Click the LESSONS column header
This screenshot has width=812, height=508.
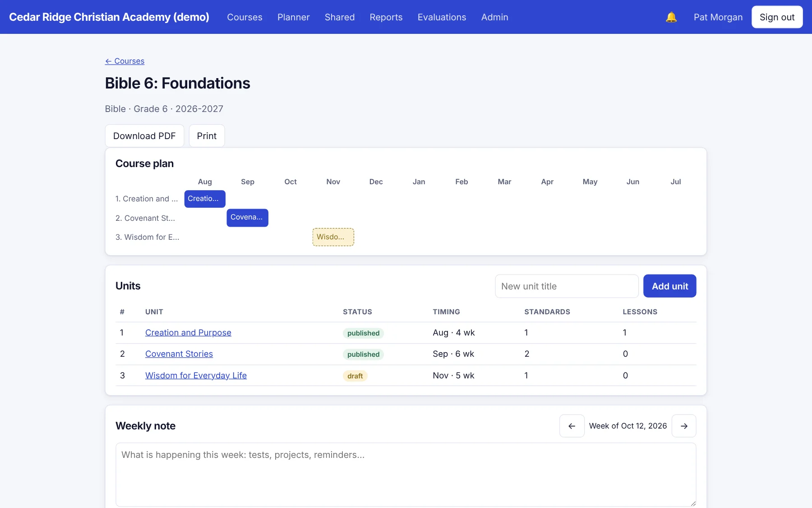coord(640,312)
